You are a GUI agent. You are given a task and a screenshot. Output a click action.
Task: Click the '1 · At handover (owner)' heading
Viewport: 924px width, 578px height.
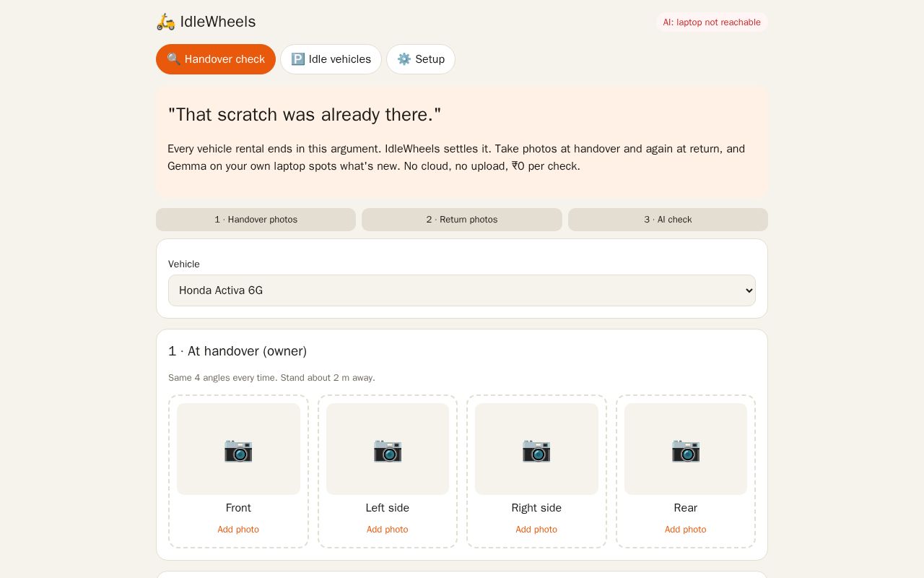(x=237, y=351)
